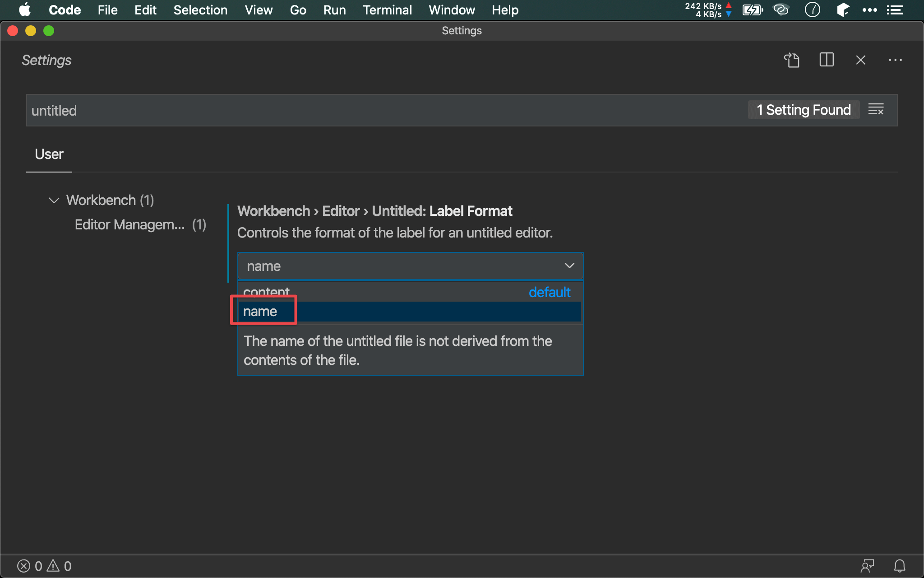Collapse the Workbench tree section
This screenshot has width=924, height=578.
coord(54,200)
